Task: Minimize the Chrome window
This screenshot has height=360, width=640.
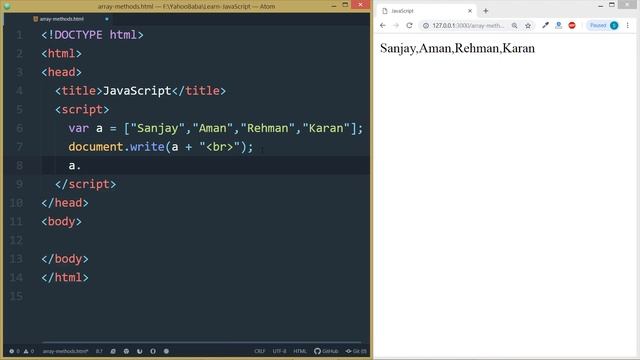Action: [600, 5]
